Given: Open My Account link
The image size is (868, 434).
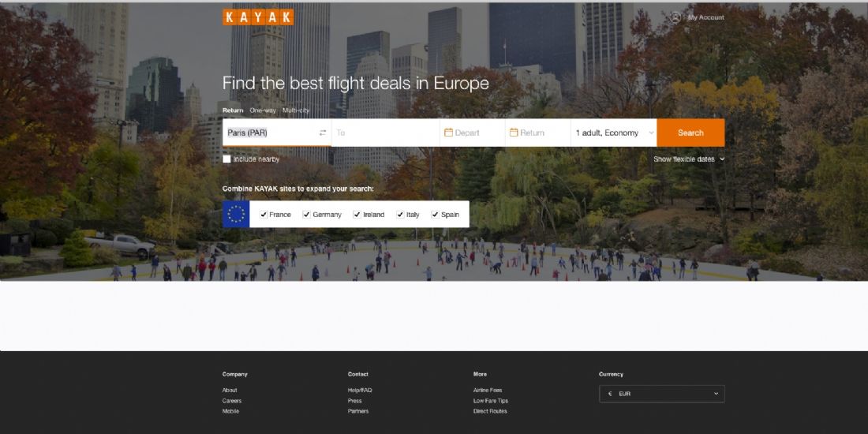Looking at the screenshot, I should (705, 17).
